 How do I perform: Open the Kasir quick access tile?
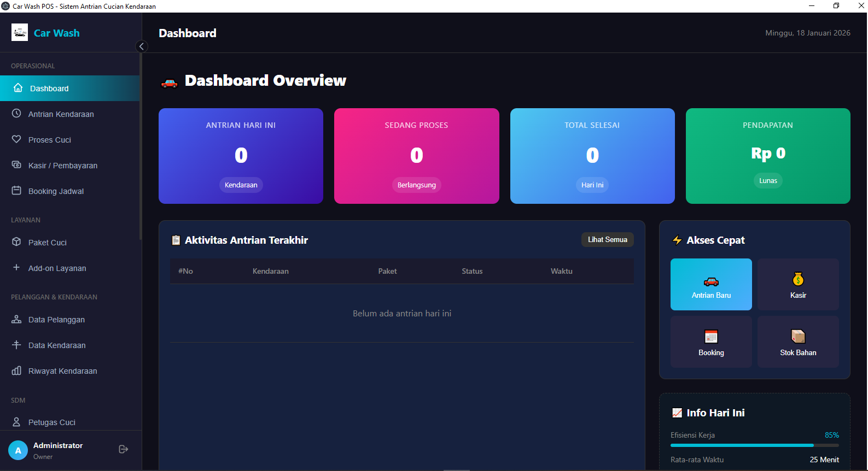pyautogui.click(x=798, y=285)
